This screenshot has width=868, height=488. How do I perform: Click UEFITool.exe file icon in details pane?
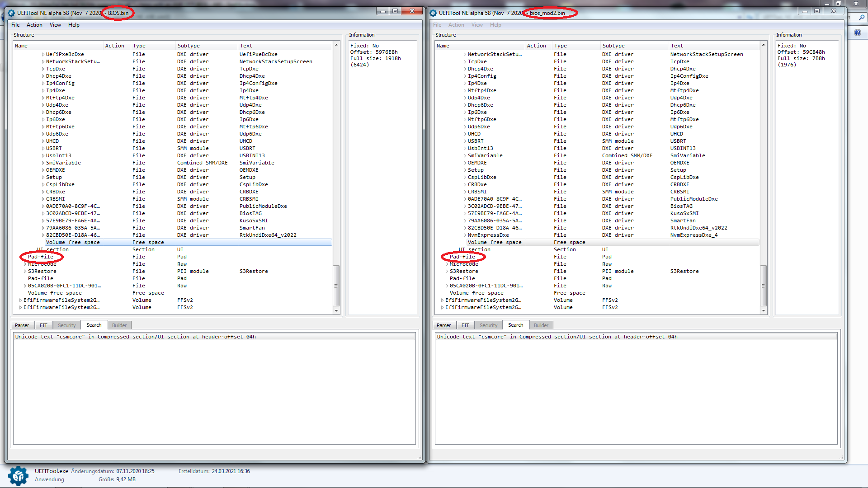(18, 476)
